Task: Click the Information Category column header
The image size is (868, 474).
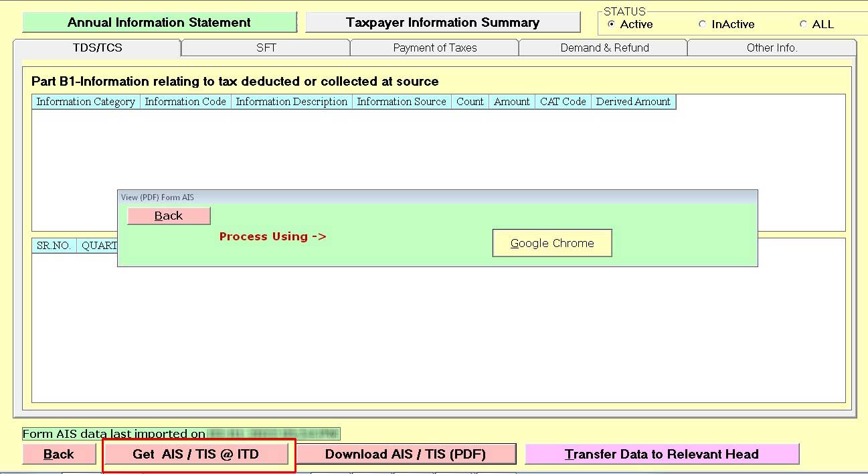Action: coord(86,102)
